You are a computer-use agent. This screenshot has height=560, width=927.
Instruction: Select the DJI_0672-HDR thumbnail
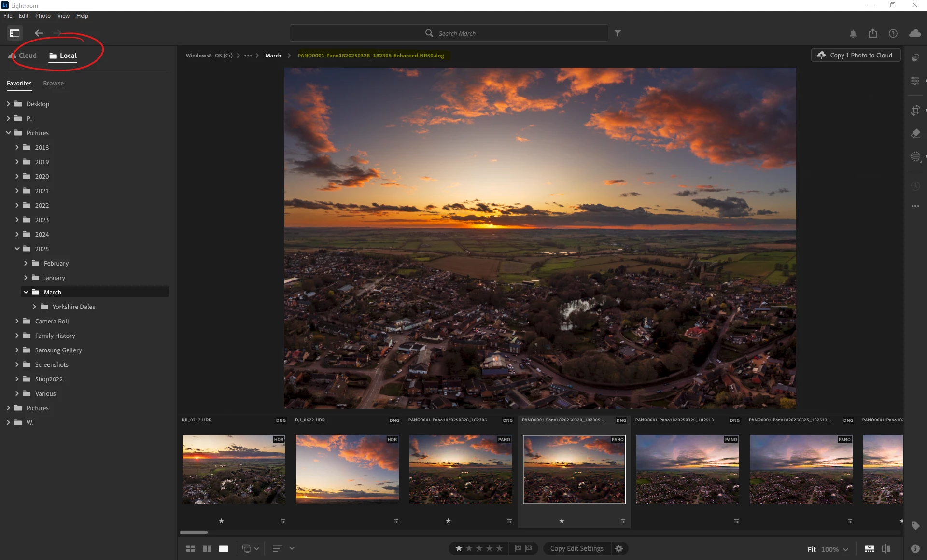347,469
